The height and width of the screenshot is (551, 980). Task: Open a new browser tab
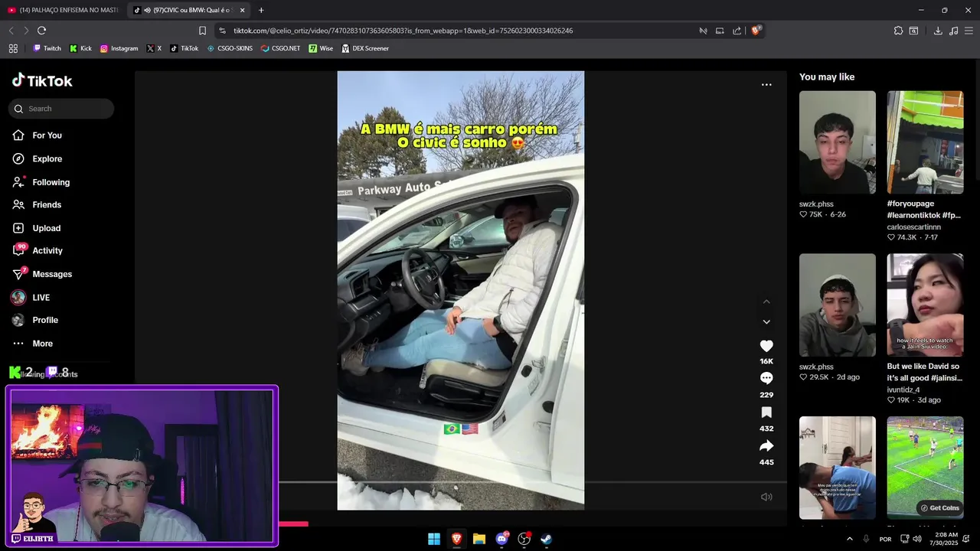coord(261,10)
